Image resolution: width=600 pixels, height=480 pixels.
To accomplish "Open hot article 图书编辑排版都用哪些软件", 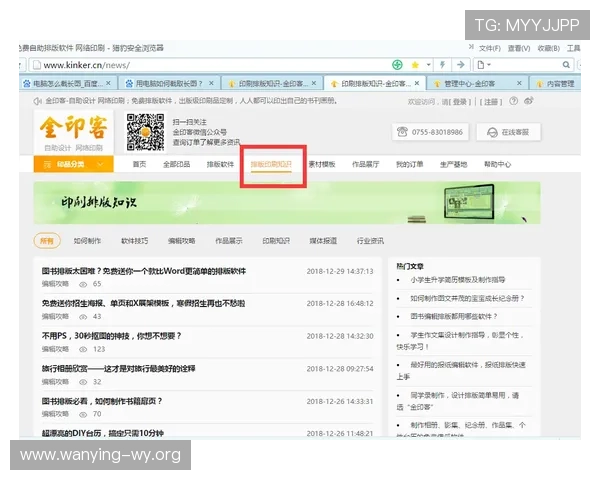I will [453, 317].
